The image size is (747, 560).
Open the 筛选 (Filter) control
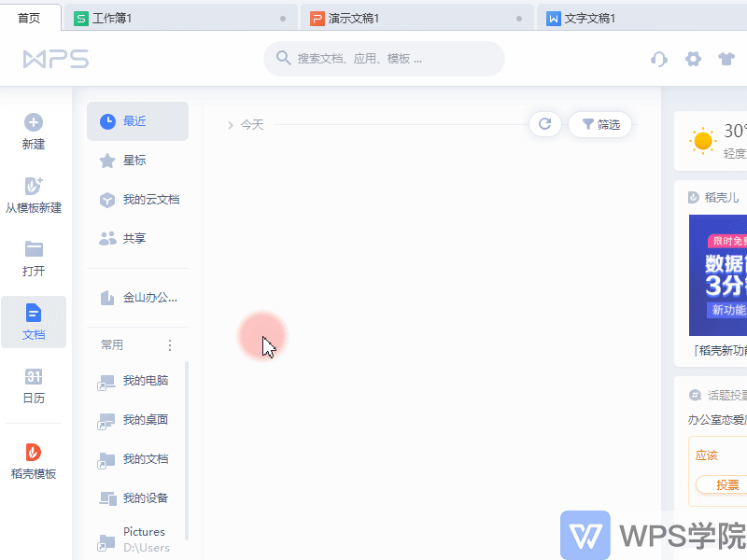point(600,123)
